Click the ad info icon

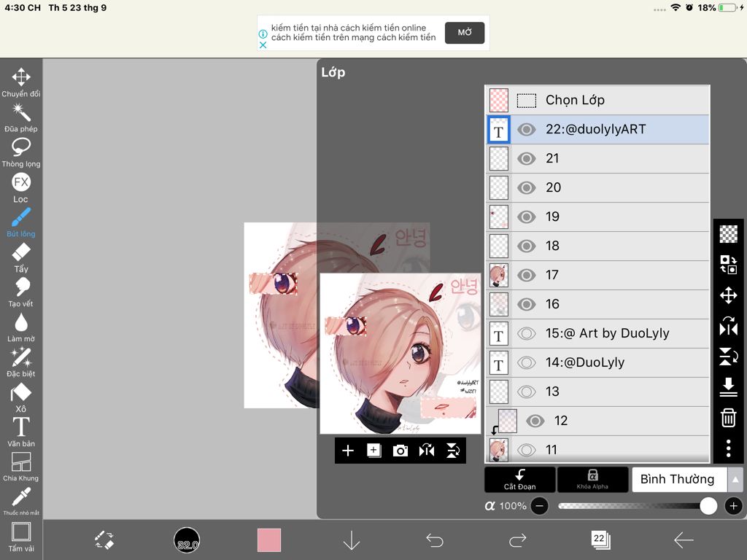[263, 34]
